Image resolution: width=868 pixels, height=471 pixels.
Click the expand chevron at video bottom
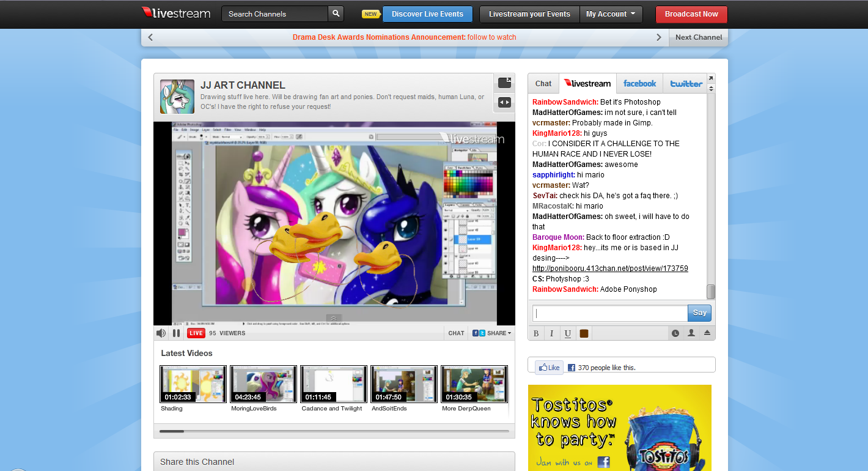tap(334, 318)
